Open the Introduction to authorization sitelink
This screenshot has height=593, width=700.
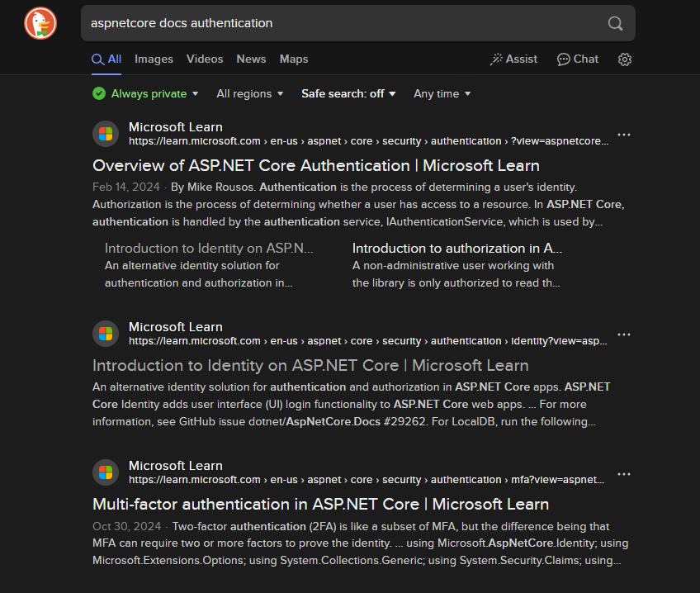coord(457,249)
